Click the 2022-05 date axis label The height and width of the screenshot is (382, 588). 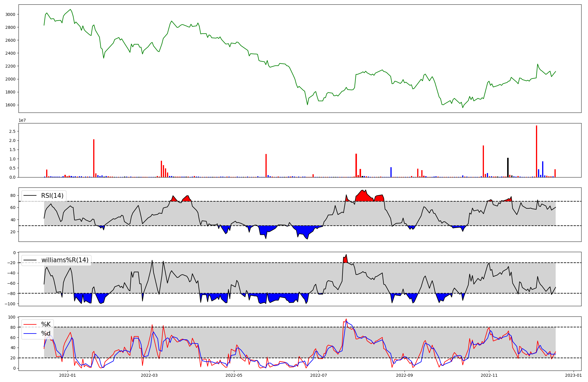coord(234,375)
